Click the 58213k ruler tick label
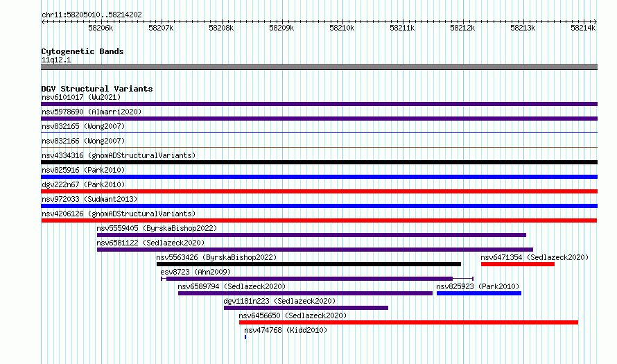Viewport: 617px width, 364px height. pos(523,28)
